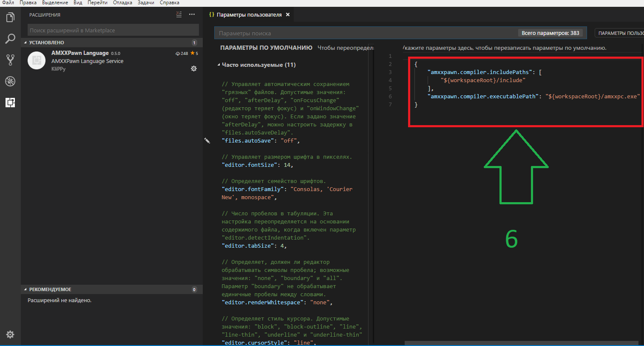This screenshot has height=346, width=644.
Task: Clear extensions search results icon
Action: (x=179, y=14)
